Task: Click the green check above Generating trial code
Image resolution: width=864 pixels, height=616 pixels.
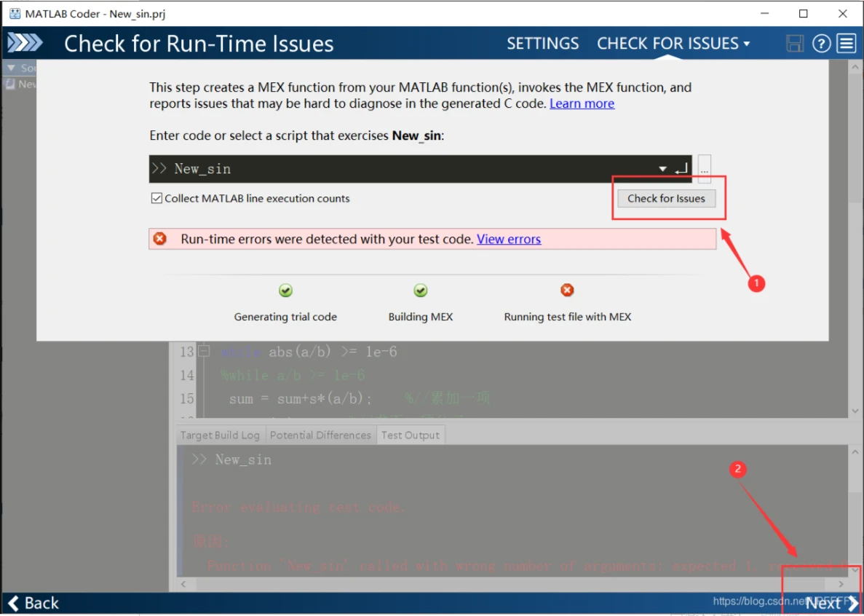Action: (x=285, y=291)
